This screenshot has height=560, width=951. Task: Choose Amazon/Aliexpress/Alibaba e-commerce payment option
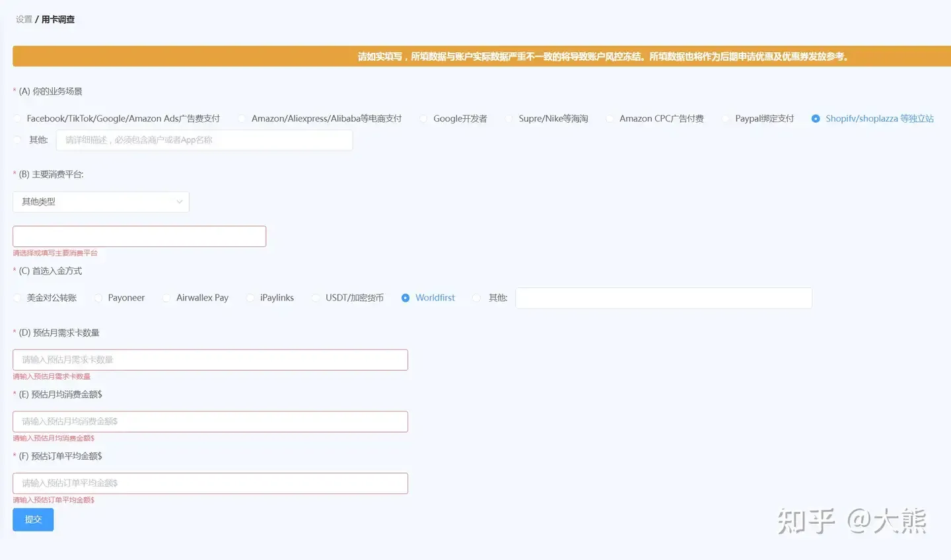[x=242, y=119]
